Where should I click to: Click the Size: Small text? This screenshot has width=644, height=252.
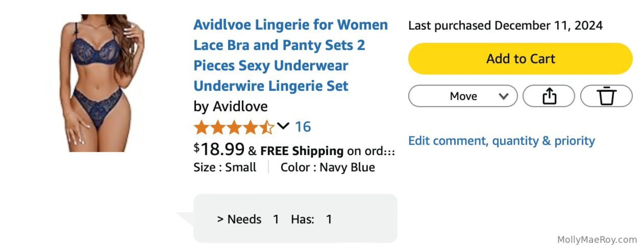click(225, 167)
